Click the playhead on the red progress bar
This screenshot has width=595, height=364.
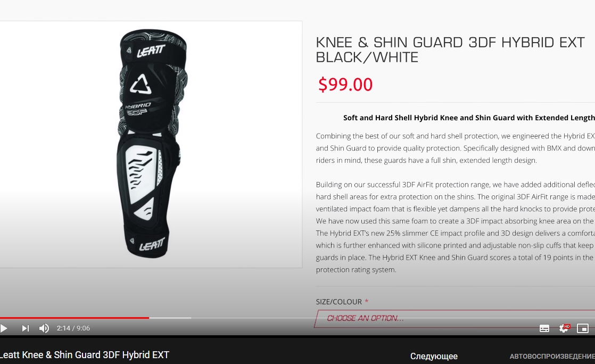[149, 318]
